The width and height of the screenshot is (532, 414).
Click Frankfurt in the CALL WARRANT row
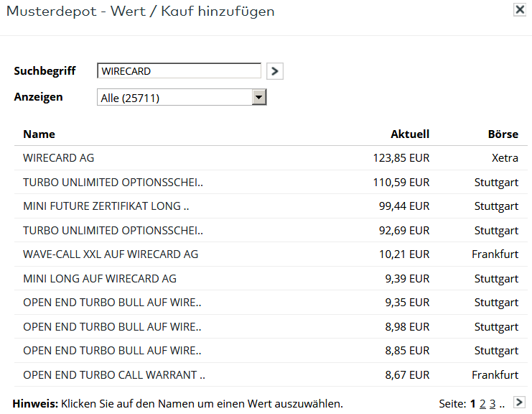point(495,375)
